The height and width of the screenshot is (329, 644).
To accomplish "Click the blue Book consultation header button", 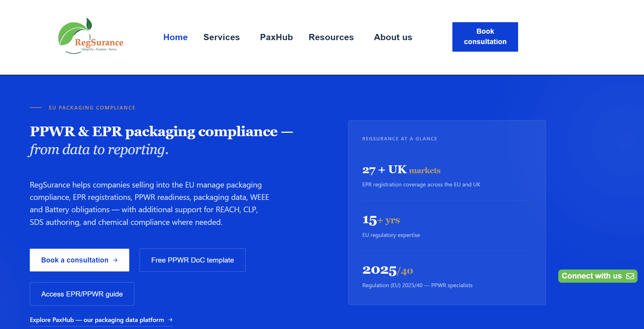I will tap(485, 37).
